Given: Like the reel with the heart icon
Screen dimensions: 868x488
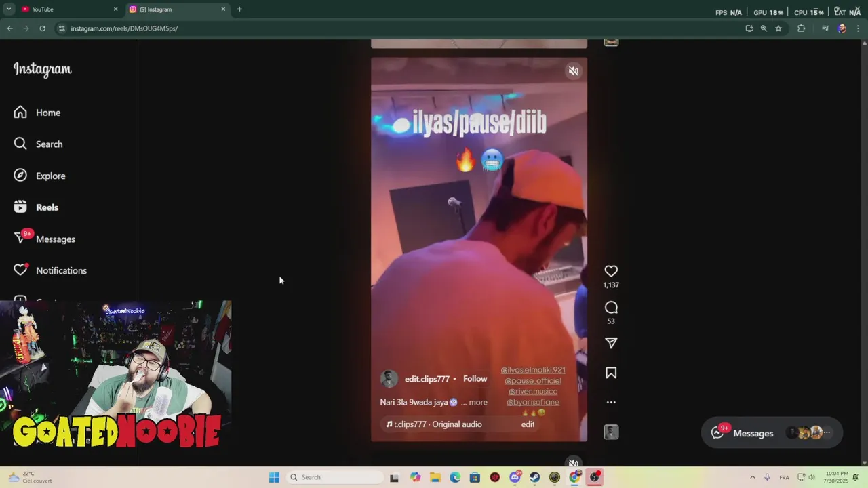Looking at the screenshot, I should (x=611, y=271).
